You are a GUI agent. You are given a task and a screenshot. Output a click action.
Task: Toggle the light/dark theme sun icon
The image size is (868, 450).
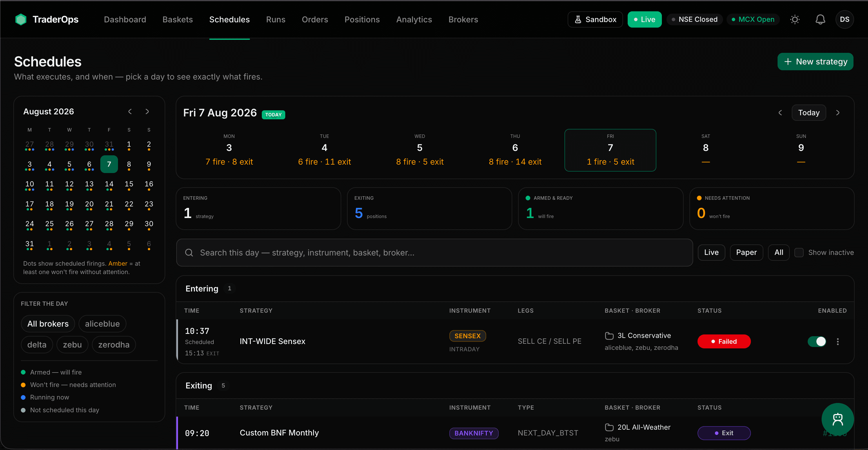pos(795,19)
